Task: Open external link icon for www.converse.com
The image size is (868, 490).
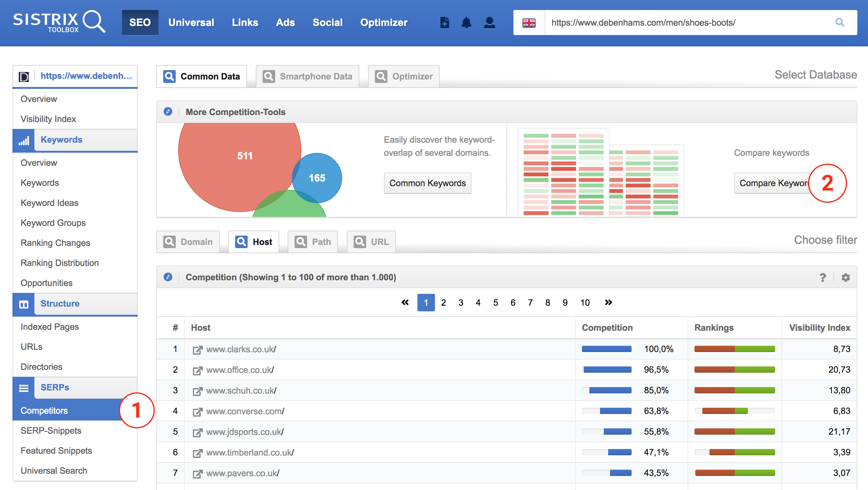Action: [x=197, y=411]
